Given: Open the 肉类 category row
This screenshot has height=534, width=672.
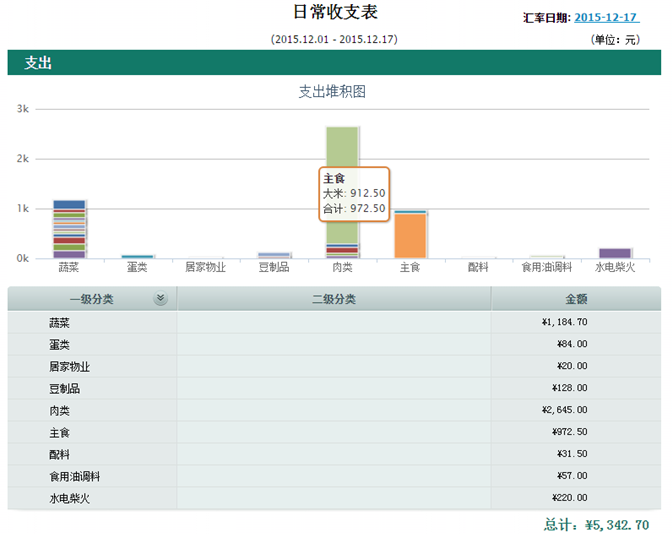Looking at the screenshot, I should tap(334, 411).
